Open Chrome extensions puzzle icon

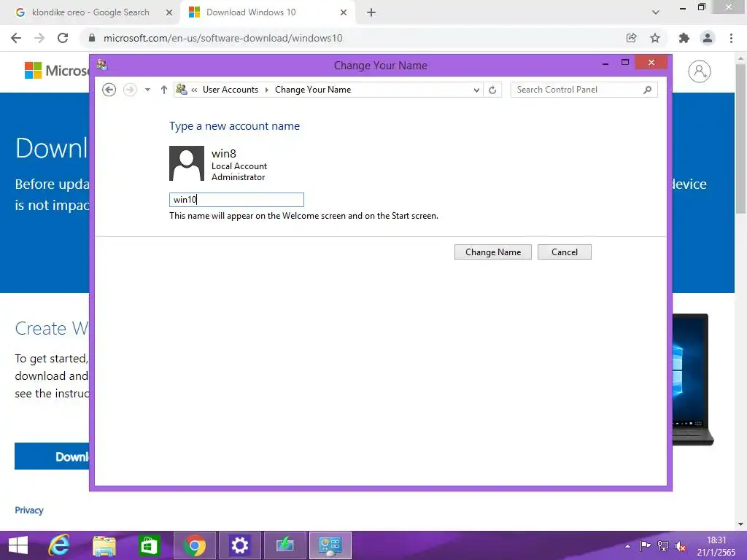pyautogui.click(x=684, y=38)
